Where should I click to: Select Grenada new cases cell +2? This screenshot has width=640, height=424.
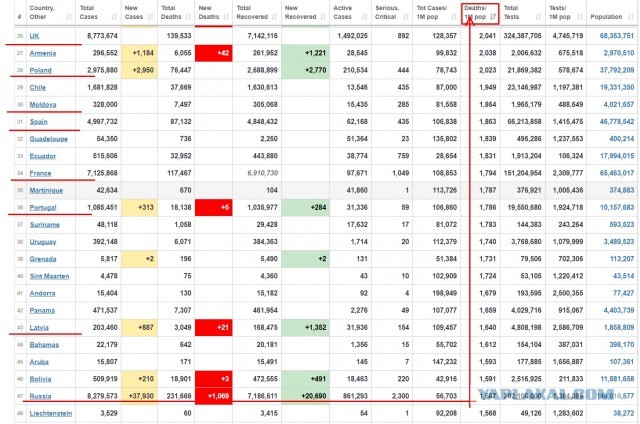click(139, 259)
